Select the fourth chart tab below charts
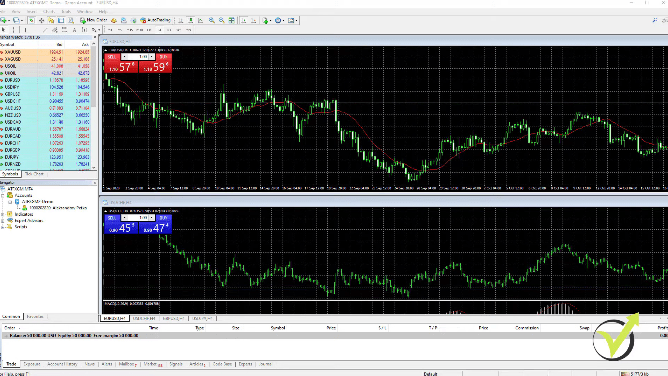This screenshot has width=668, height=376. pos(202,319)
